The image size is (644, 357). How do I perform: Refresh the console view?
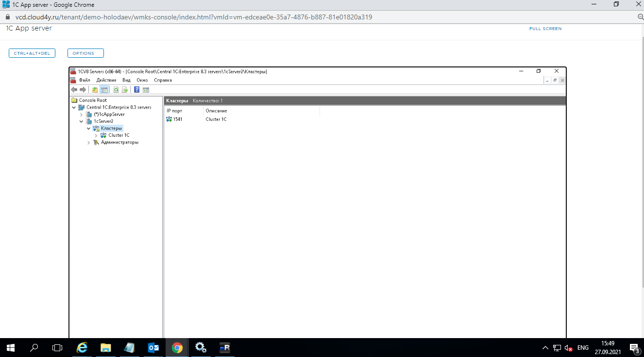[x=116, y=90]
